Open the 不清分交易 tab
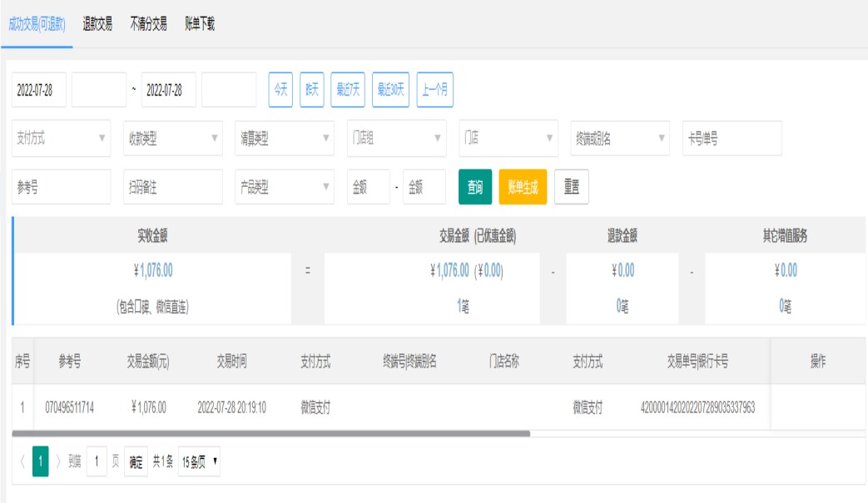Screen dimensions: 868x503 [148, 24]
